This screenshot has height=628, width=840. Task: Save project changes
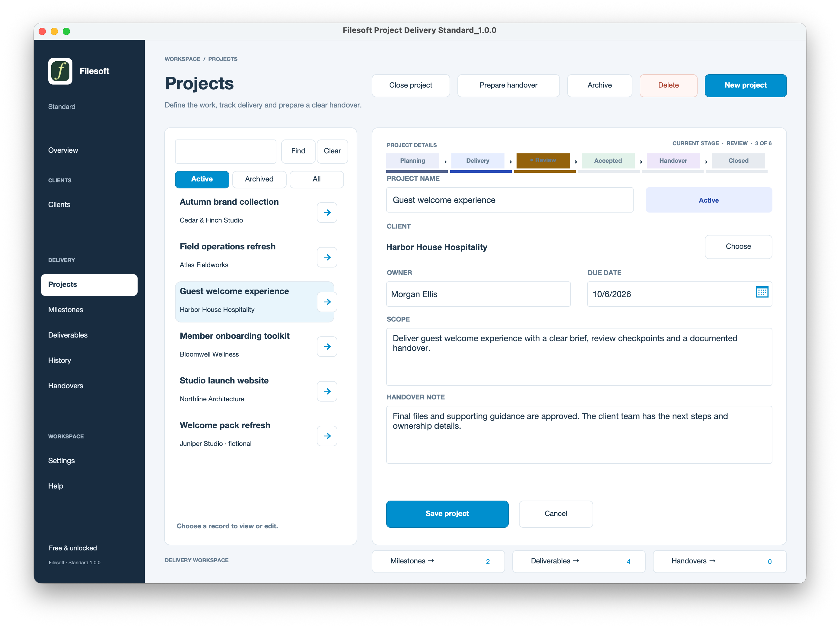[x=447, y=514]
